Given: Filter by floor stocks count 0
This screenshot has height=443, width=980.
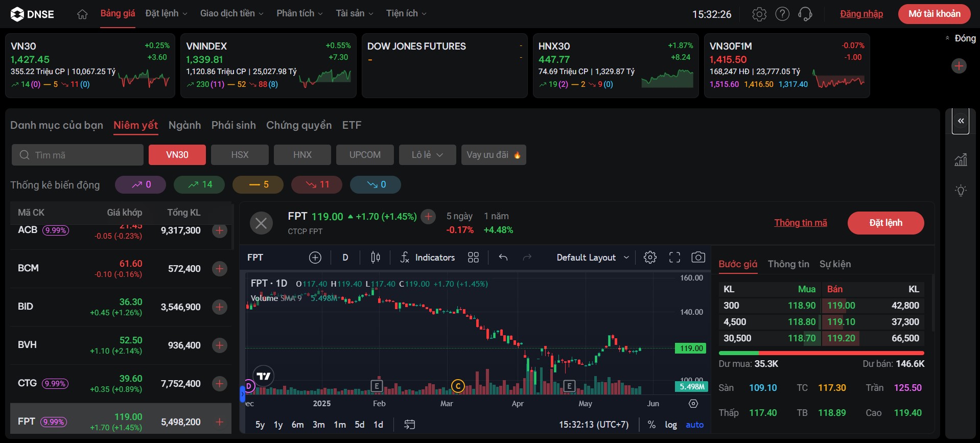Looking at the screenshot, I should [376, 184].
